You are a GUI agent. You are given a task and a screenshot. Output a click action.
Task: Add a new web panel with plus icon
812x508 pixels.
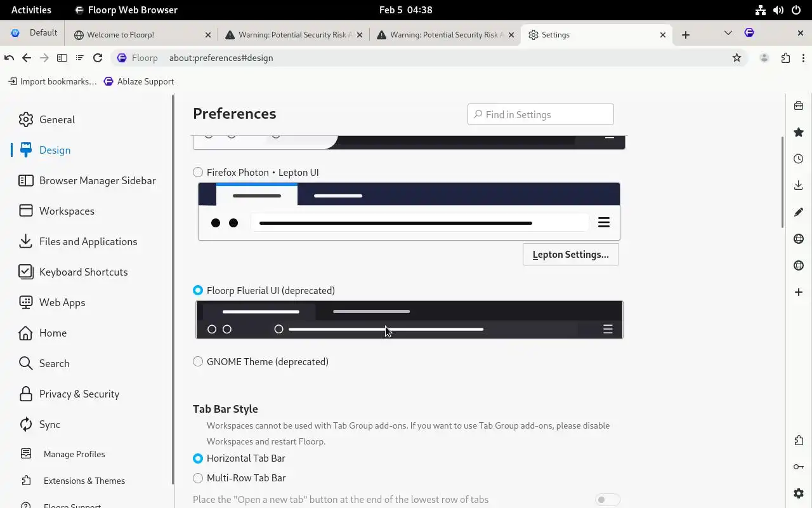799,292
